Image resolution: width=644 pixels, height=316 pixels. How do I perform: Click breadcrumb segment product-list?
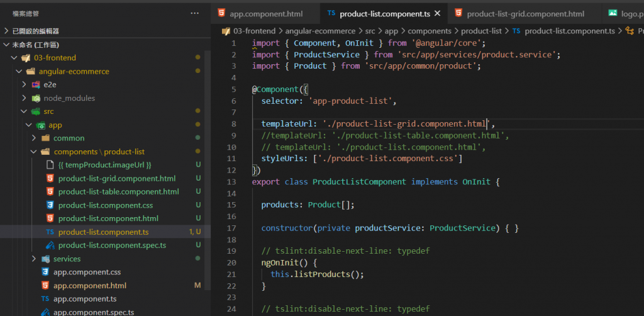tap(481, 31)
